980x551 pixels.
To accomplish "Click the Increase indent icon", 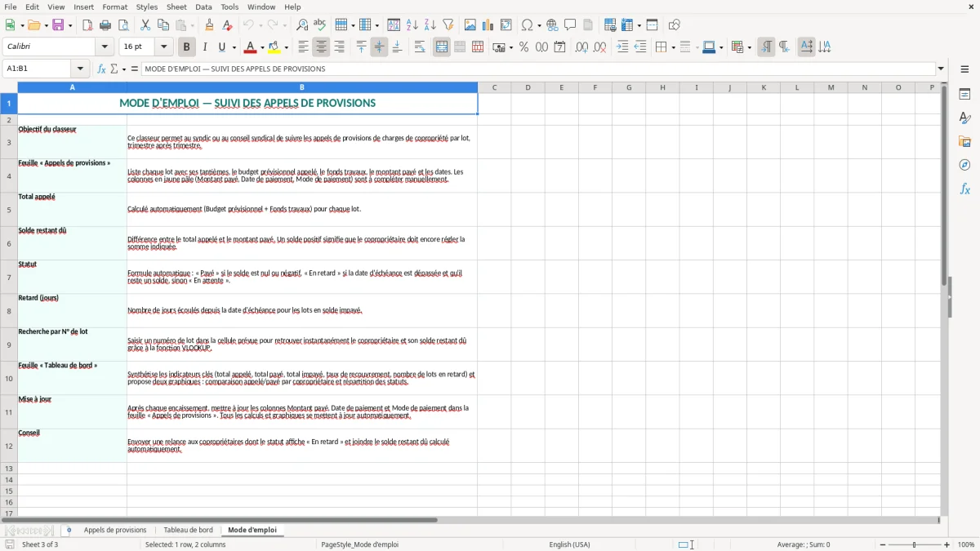I will pyautogui.click(x=622, y=47).
